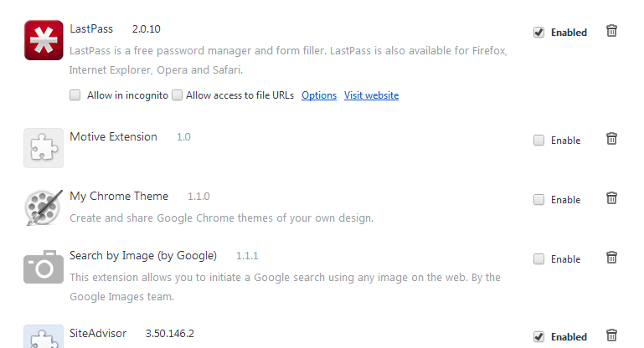Click the My Chrome Theme description
The height and width of the screenshot is (348, 644).
point(222,217)
